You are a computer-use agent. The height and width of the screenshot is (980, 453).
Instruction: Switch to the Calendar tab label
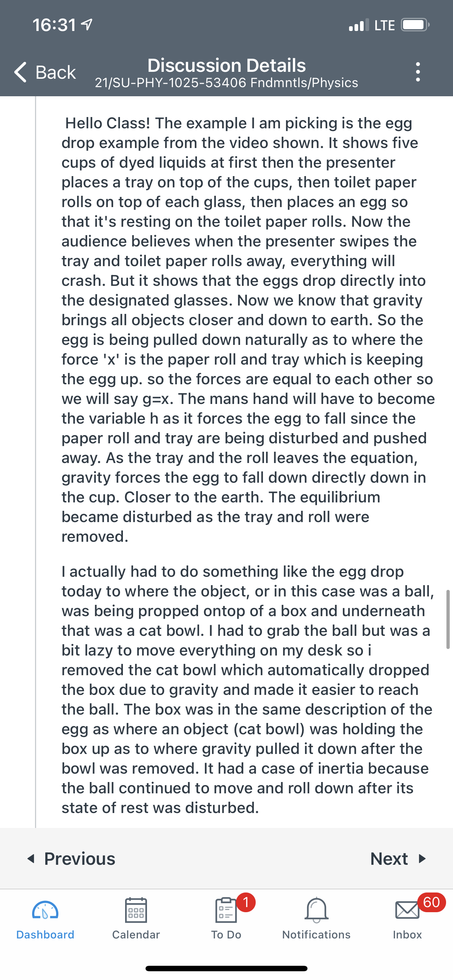136,935
